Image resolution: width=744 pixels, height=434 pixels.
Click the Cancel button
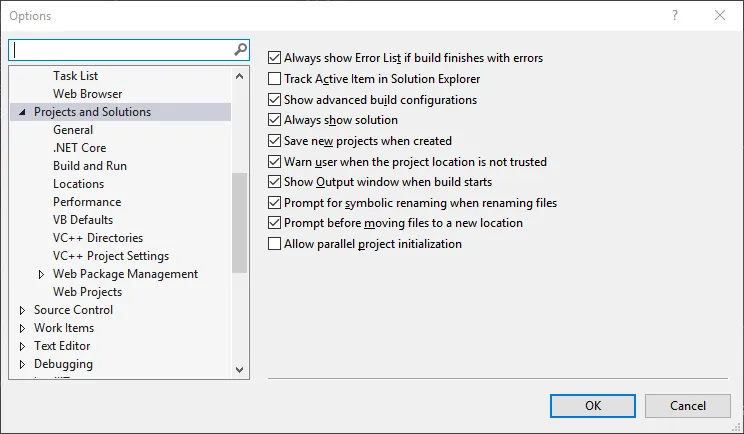click(688, 405)
